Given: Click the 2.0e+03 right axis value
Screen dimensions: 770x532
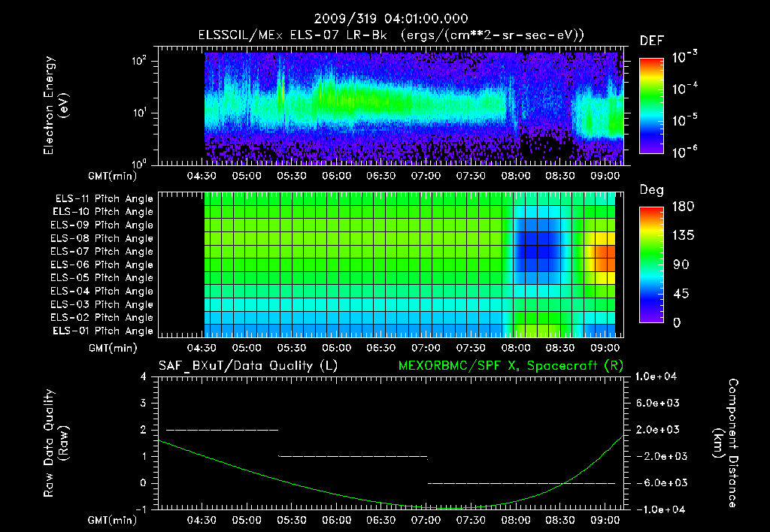Looking at the screenshot, I should coord(658,430).
